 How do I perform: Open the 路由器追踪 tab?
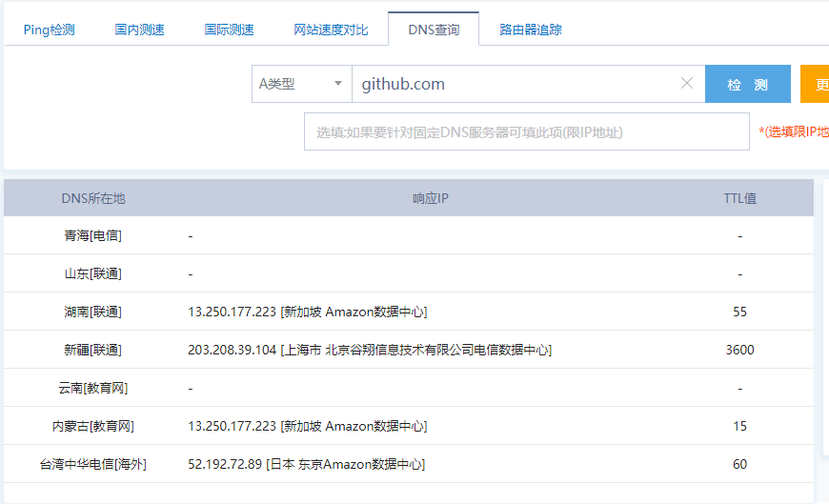click(x=531, y=30)
